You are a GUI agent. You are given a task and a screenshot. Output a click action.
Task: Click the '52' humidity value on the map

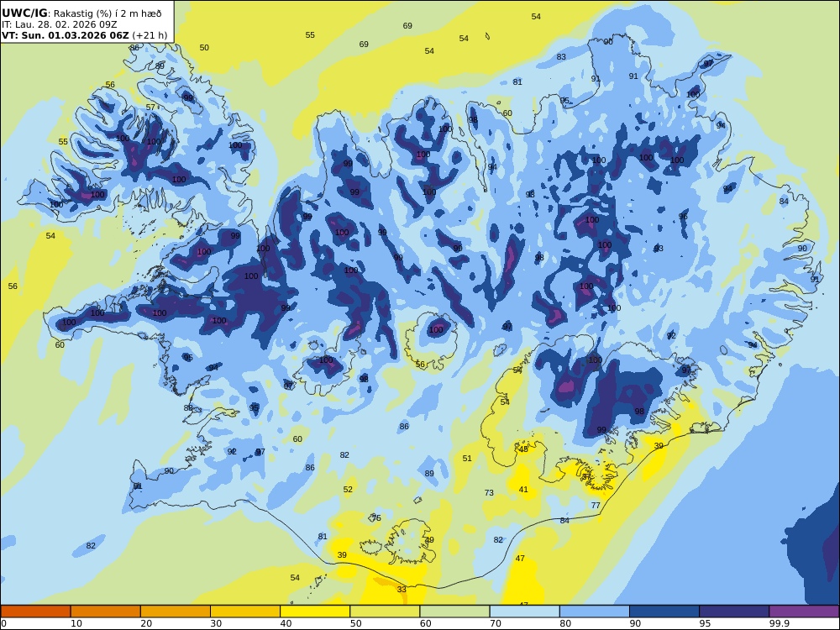(x=349, y=489)
